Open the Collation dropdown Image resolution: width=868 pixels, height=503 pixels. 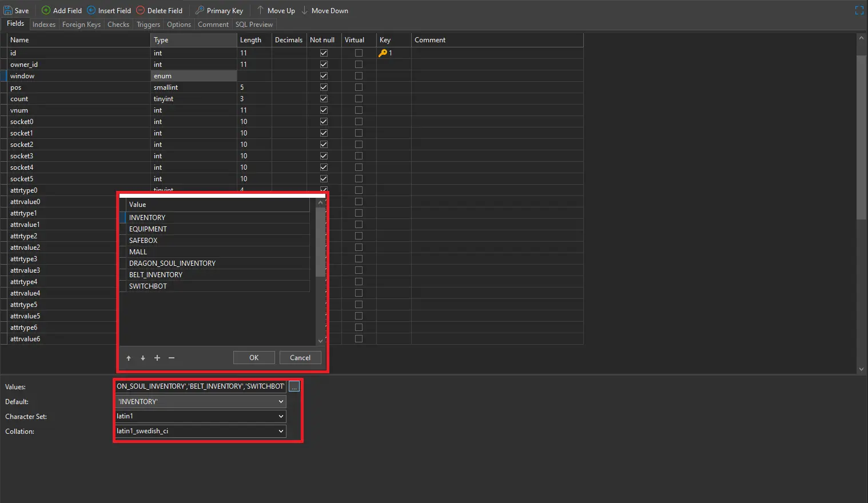coord(281,431)
